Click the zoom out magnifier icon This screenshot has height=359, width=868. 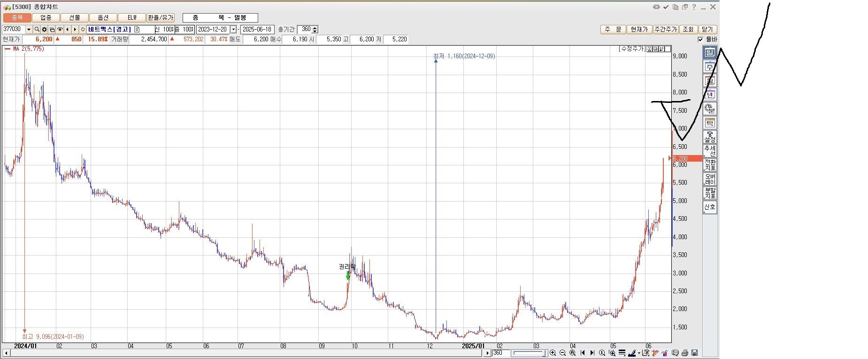click(x=562, y=353)
